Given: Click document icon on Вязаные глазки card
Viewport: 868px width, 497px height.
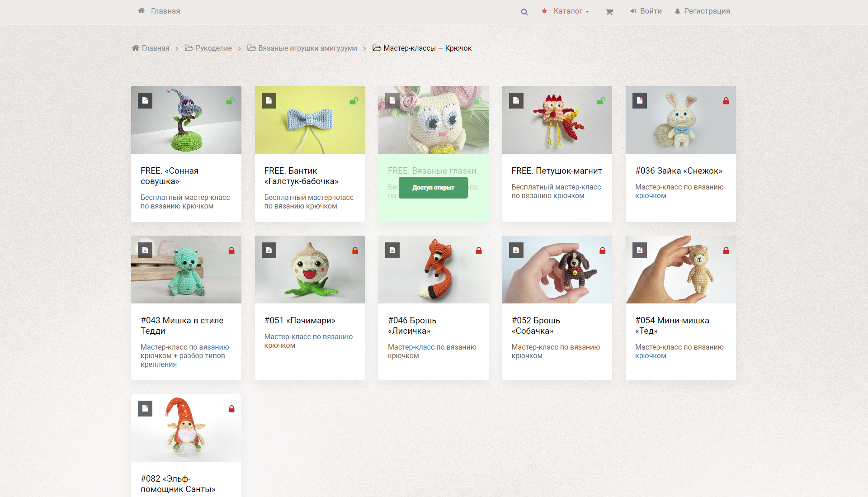Looking at the screenshot, I should coord(392,101).
